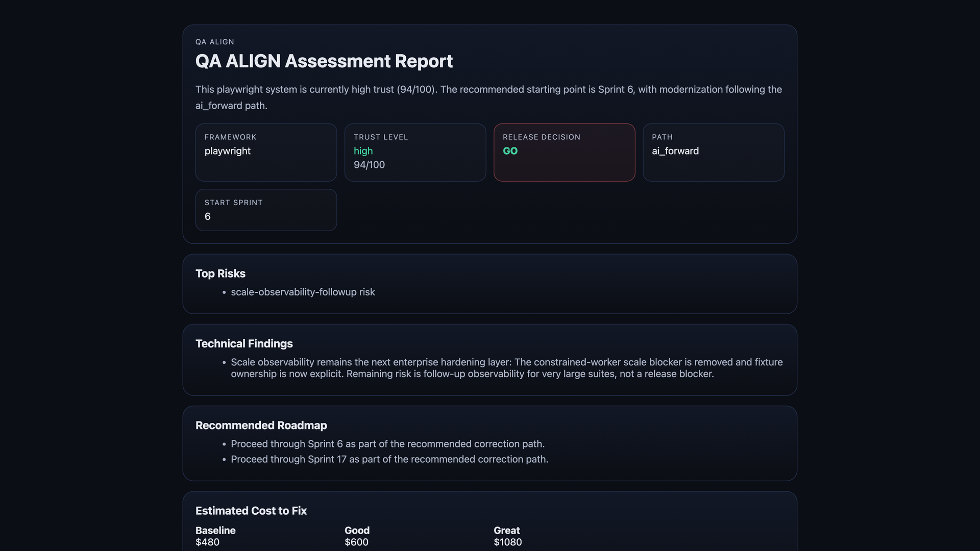980x551 pixels.
Task: Click the Top Risks heading
Action: [220, 273]
